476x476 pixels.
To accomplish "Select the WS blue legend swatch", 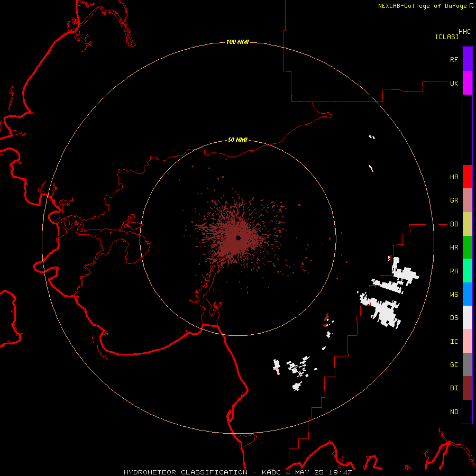I will click(x=467, y=294).
